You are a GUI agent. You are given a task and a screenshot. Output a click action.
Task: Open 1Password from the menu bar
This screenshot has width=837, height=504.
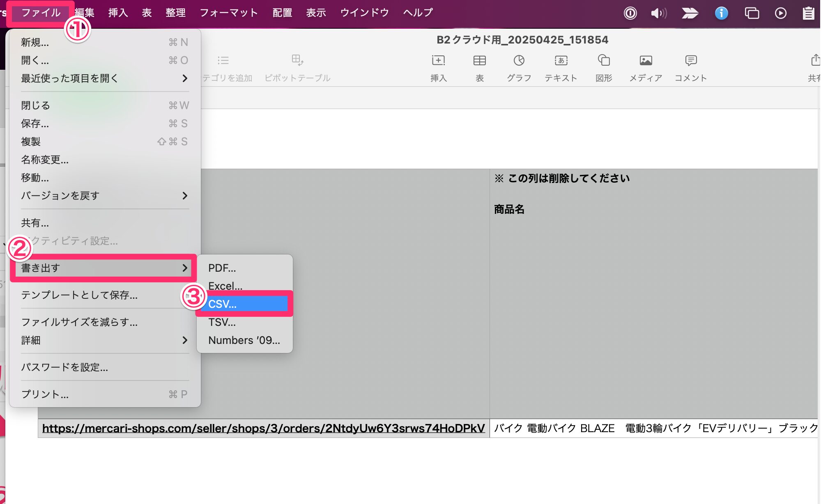click(630, 13)
